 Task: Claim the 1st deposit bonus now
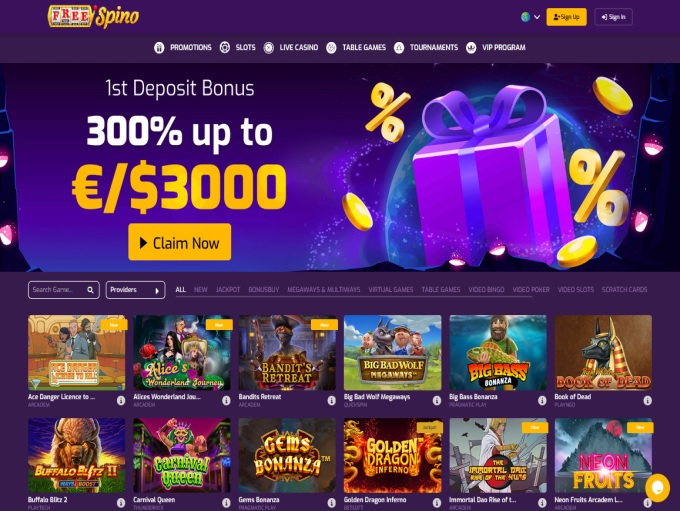point(180,242)
